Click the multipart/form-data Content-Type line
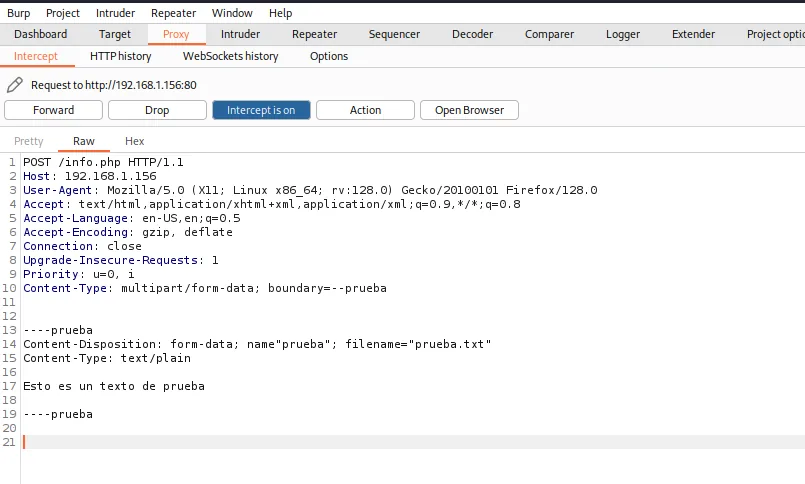The image size is (805, 484). pyautogui.click(x=205, y=288)
